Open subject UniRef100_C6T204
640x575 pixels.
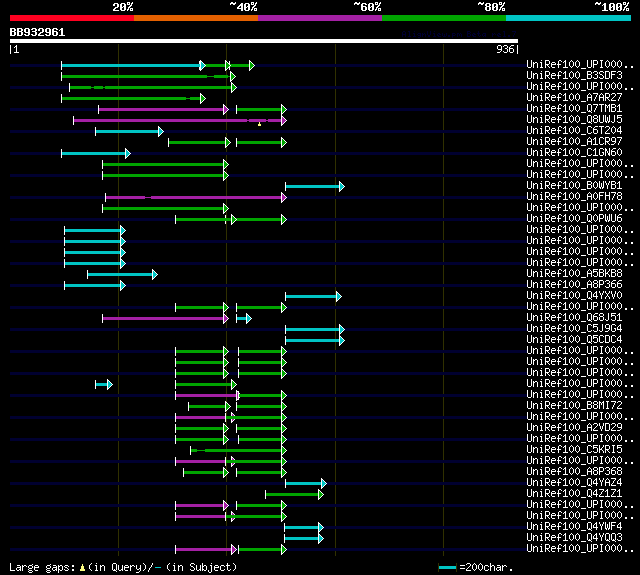(x=574, y=131)
